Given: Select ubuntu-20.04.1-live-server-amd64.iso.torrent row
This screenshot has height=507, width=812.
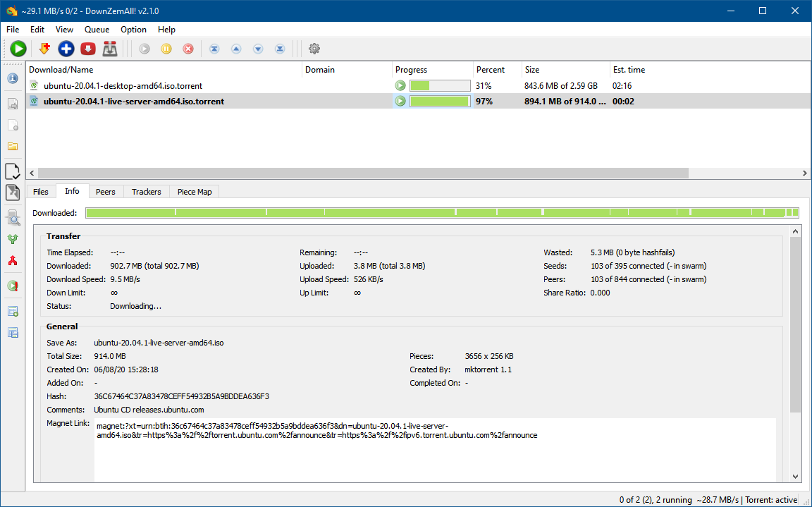Looking at the screenshot, I should (x=417, y=101).
